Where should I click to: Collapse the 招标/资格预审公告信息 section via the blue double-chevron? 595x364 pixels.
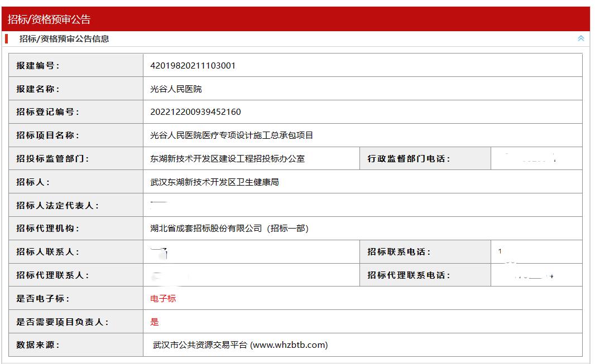[x=581, y=38]
